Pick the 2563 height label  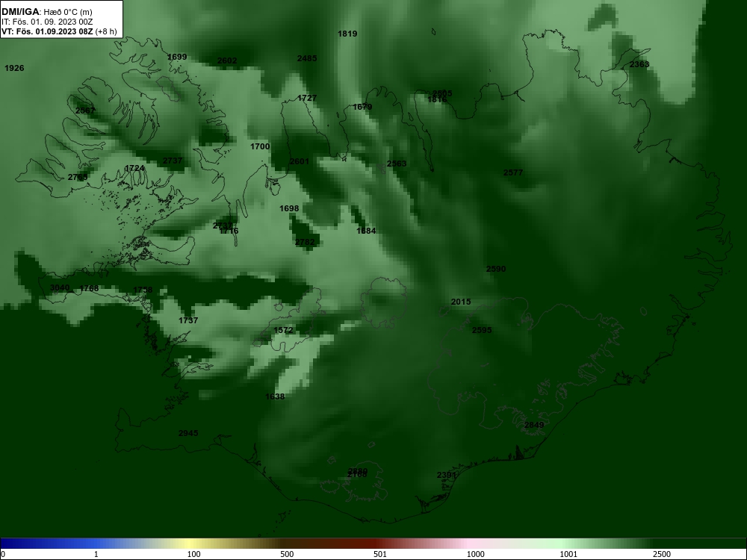pyautogui.click(x=397, y=164)
